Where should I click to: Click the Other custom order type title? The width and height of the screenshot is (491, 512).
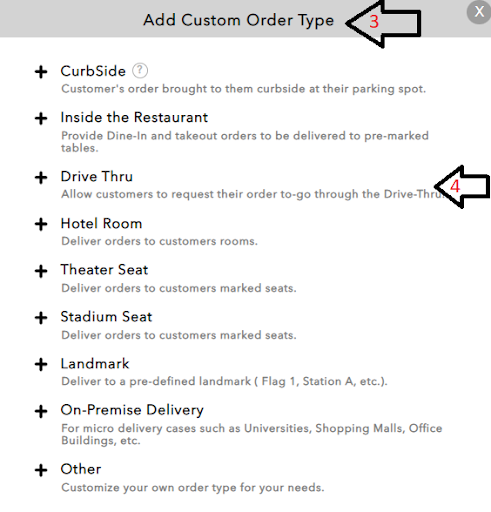[81, 469]
